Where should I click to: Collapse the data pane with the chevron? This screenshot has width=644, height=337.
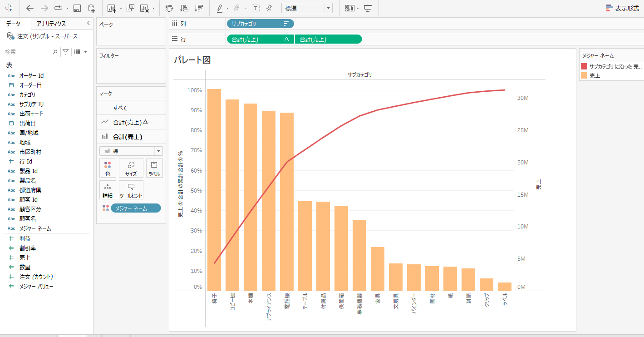click(88, 23)
